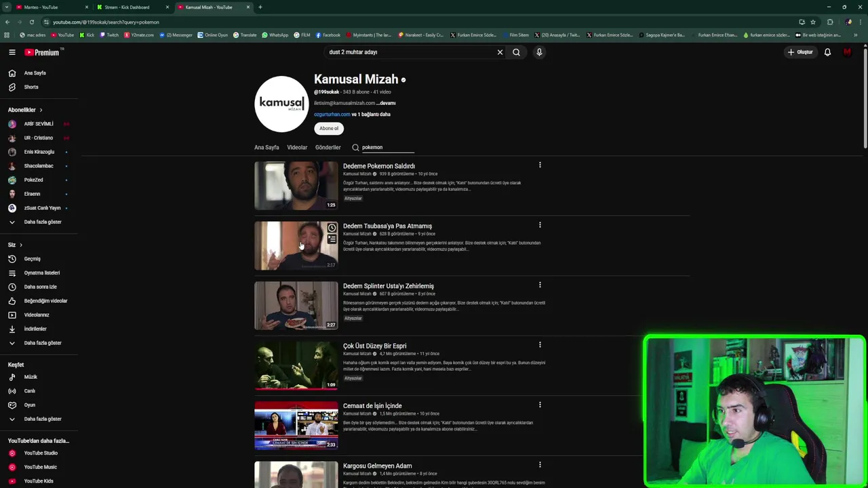Open a new browser tab
The image size is (868, 488).
(260, 7)
